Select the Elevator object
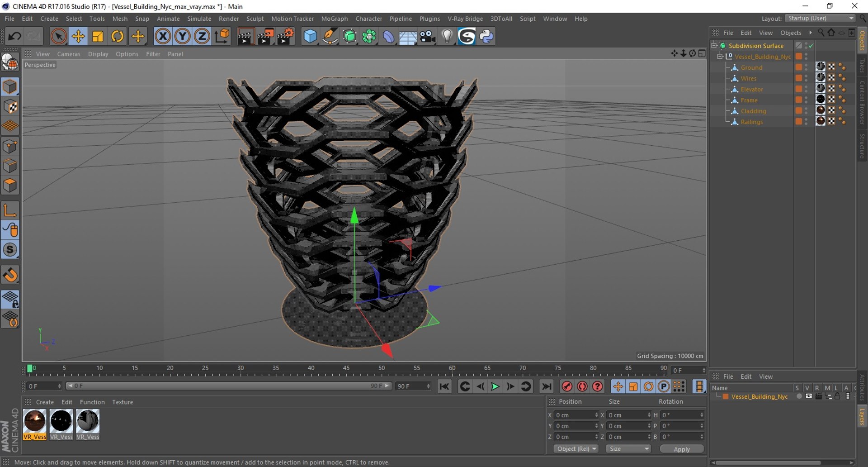 [x=752, y=89]
